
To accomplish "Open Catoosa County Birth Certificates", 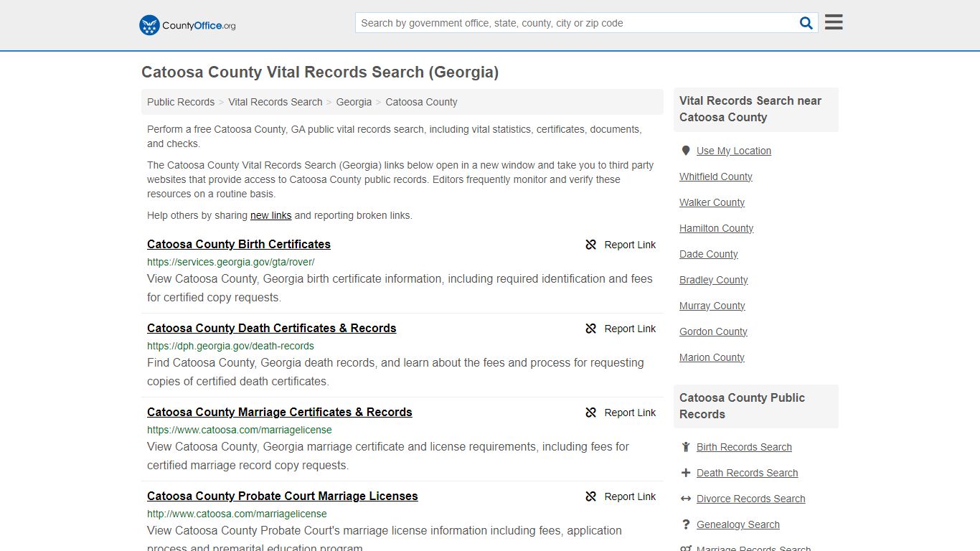I will click(239, 244).
